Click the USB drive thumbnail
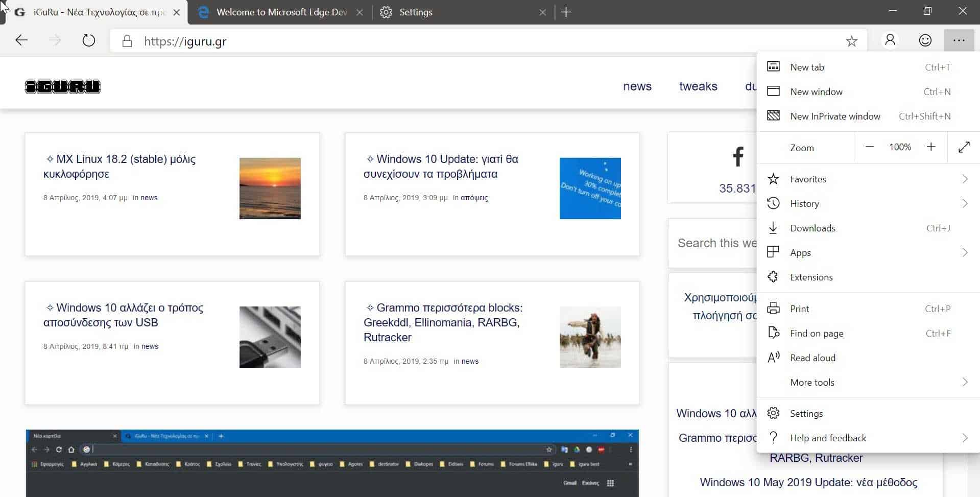 270,337
